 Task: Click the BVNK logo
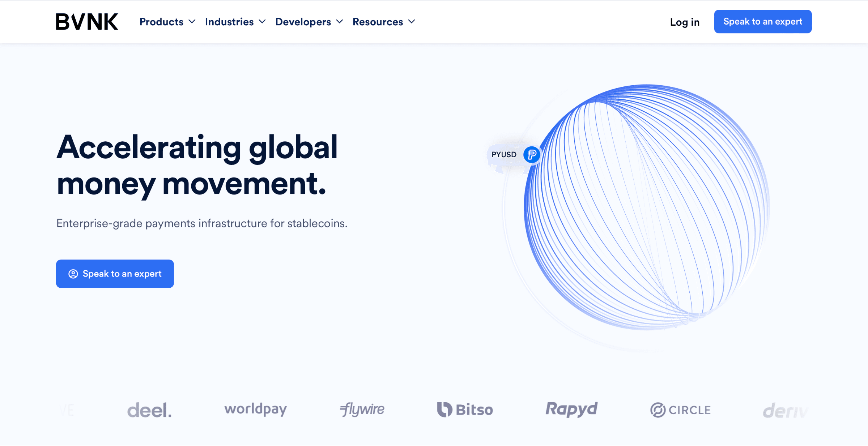point(87,22)
